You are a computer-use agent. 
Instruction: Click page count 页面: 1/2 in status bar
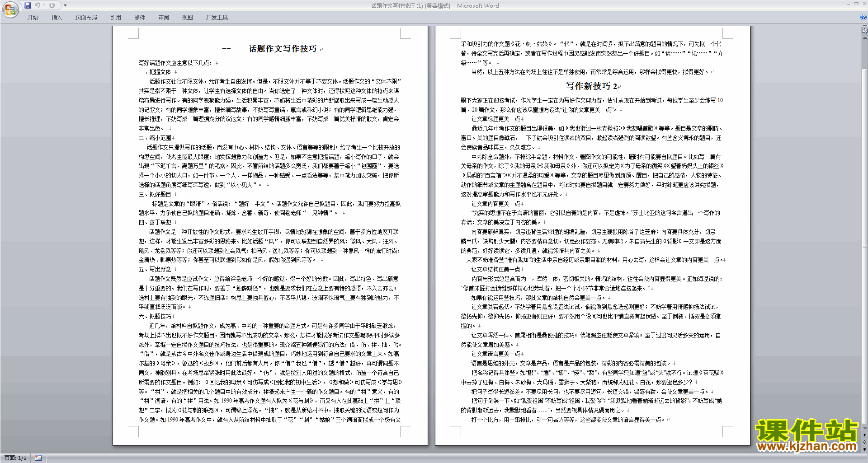pos(15,458)
